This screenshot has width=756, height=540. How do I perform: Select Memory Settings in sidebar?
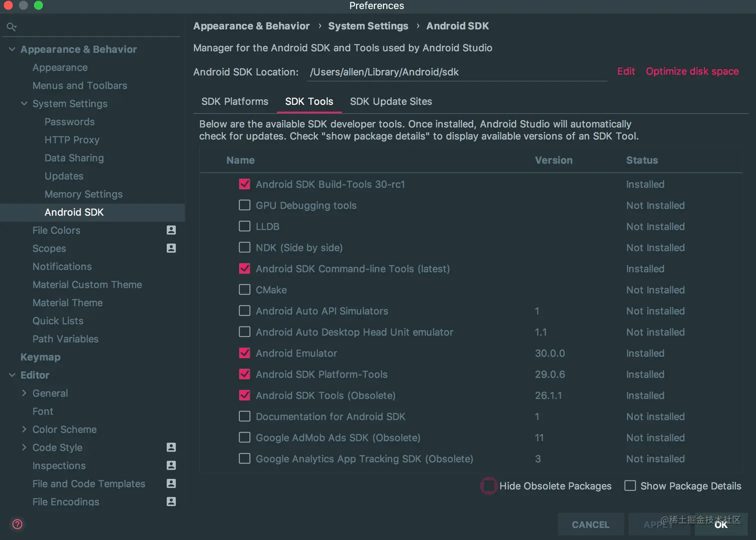83,194
